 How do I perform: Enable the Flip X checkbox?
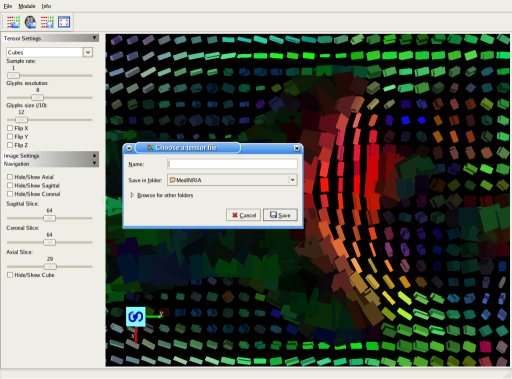tap(10, 128)
